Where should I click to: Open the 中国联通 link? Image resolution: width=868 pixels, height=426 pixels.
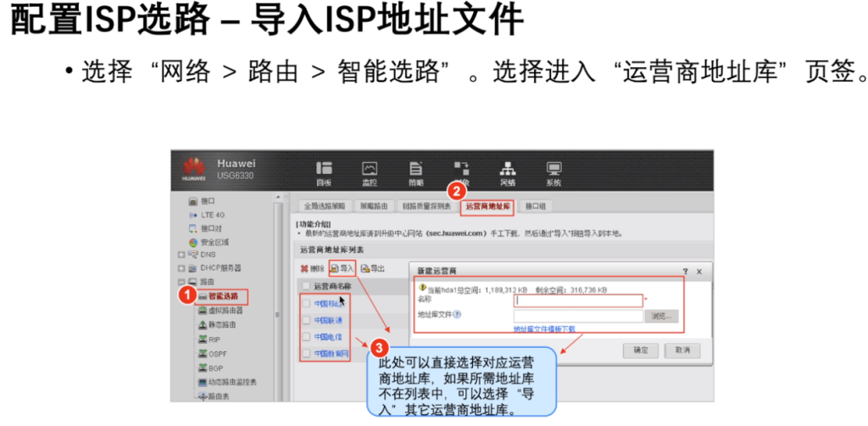pos(328,320)
